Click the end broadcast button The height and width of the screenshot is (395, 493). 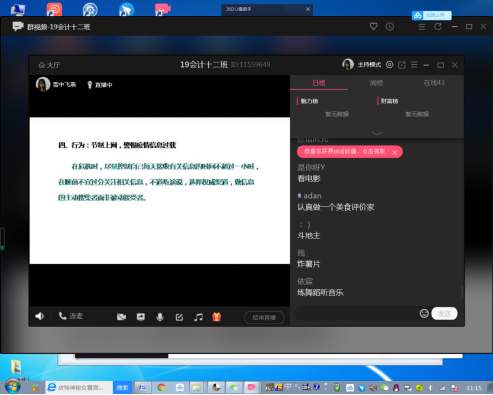(264, 317)
